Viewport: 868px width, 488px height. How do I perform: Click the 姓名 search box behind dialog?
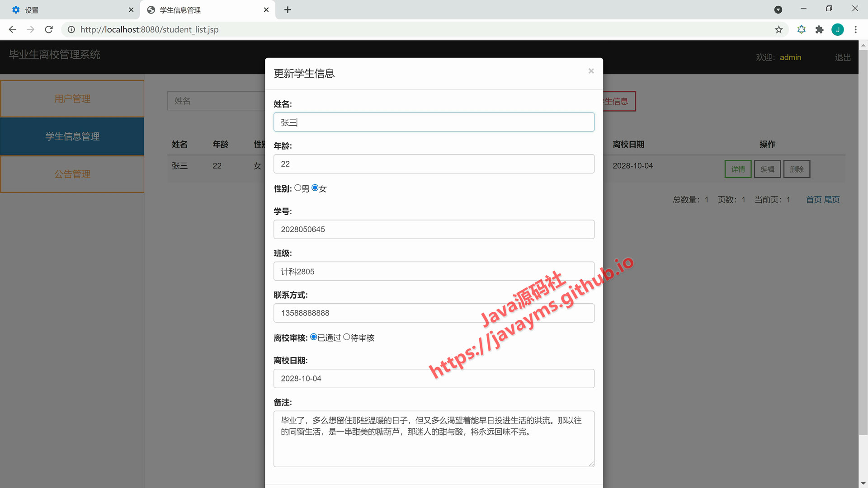coord(216,101)
